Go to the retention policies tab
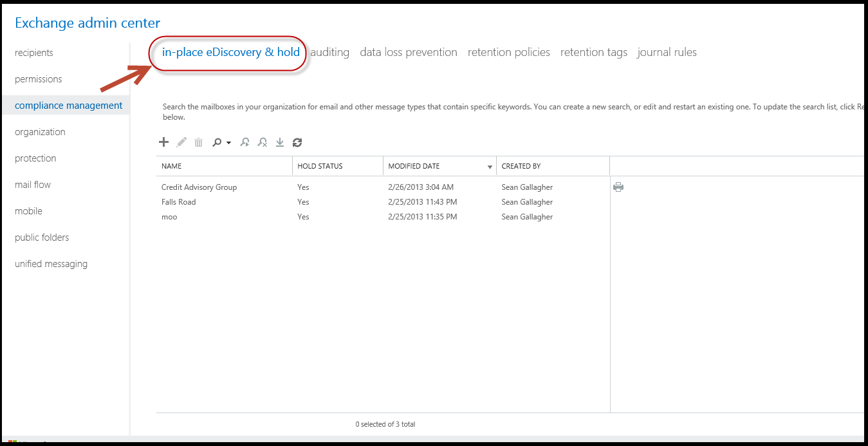Image resolution: width=868 pixels, height=446 pixels. pyautogui.click(x=509, y=52)
